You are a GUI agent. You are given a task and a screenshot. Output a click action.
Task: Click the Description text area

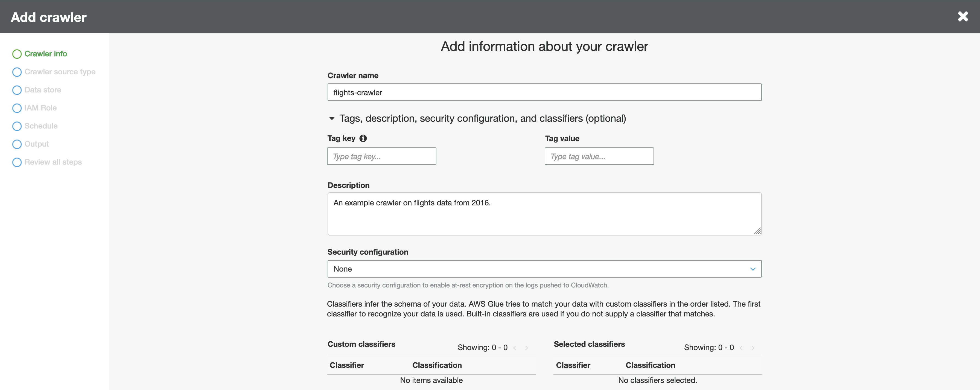544,214
